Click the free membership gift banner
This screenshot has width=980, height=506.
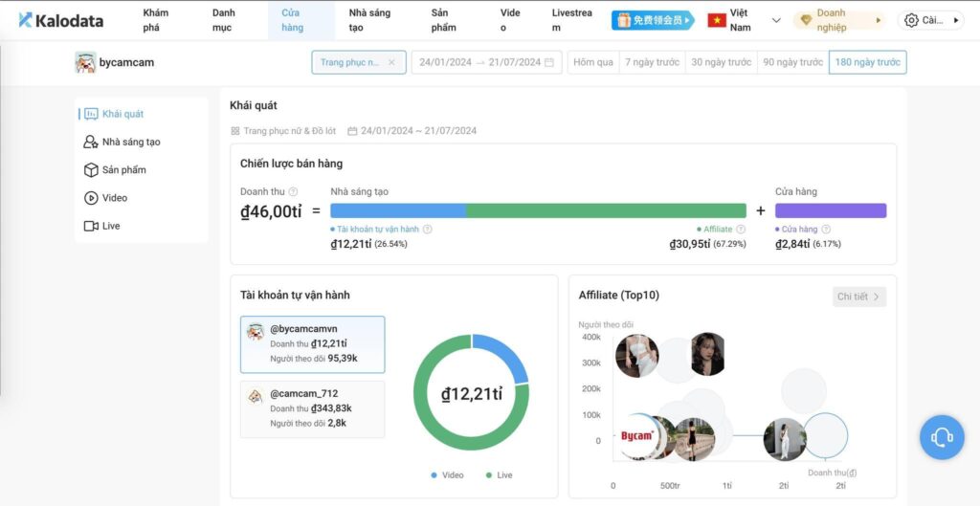[653, 20]
